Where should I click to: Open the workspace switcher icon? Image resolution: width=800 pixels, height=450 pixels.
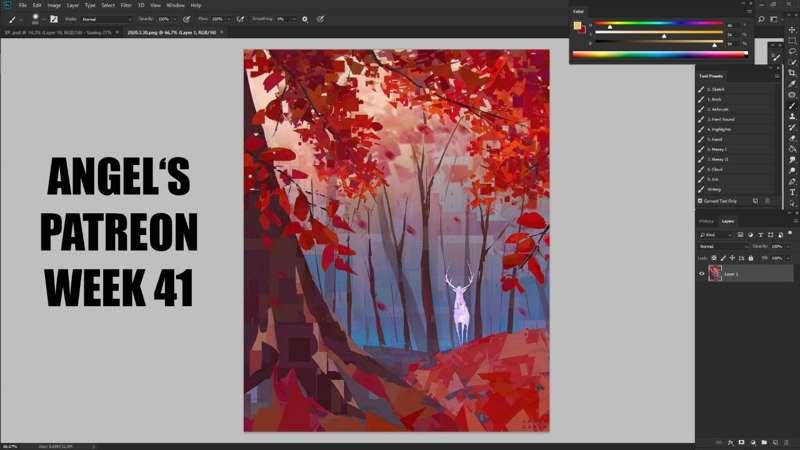click(x=774, y=19)
